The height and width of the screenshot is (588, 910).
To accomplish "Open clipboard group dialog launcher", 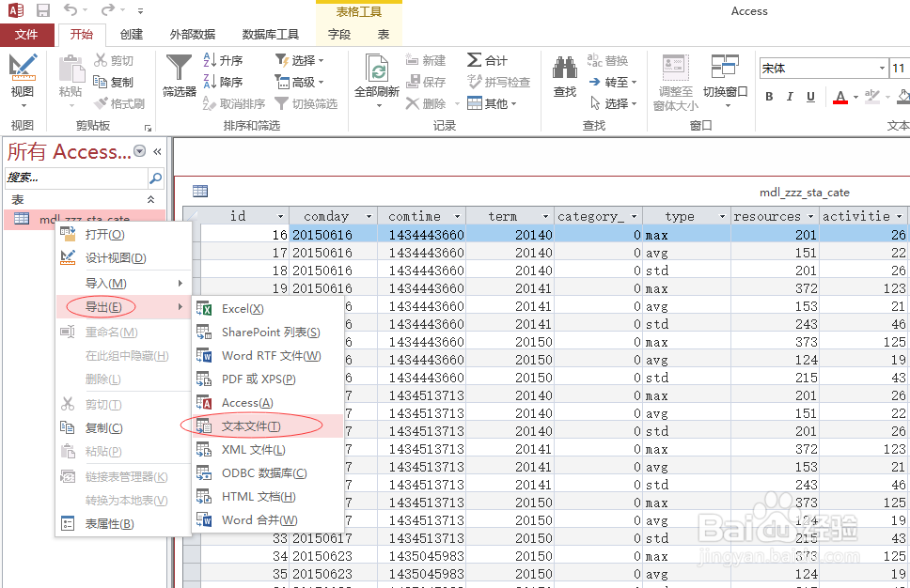I will [148, 128].
